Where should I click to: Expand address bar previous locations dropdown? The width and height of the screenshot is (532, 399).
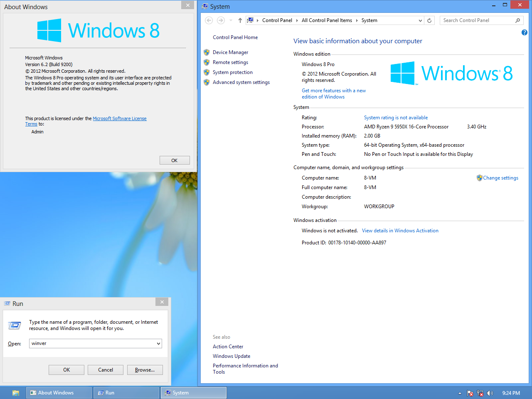pyautogui.click(x=420, y=20)
